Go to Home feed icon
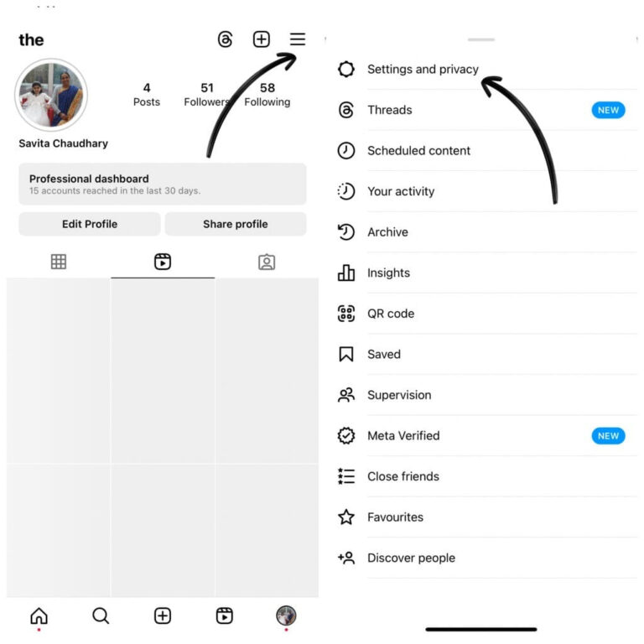This screenshot has width=644, height=644. [x=39, y=615]
